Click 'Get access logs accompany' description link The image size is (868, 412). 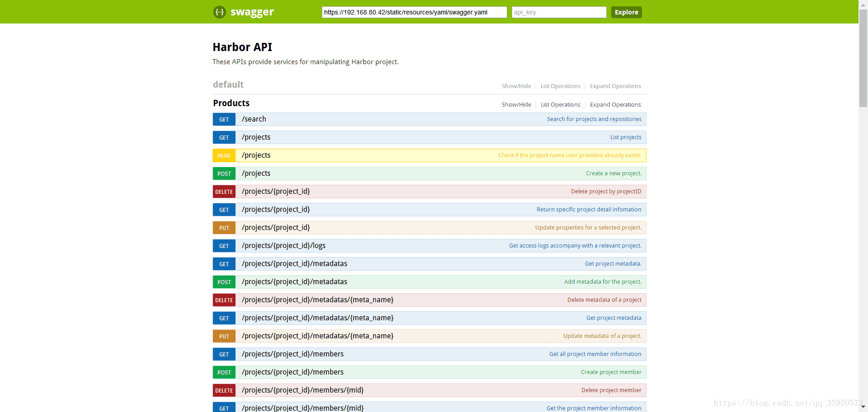(575, 246)
